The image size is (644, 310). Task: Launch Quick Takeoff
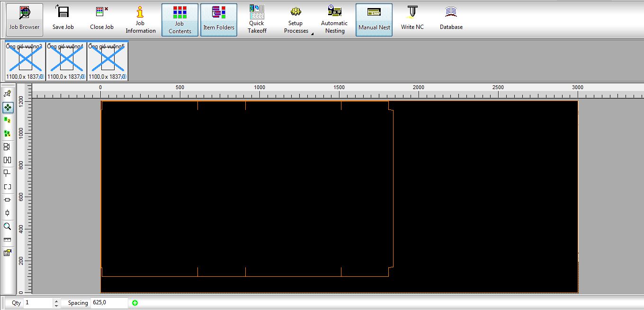257,19
